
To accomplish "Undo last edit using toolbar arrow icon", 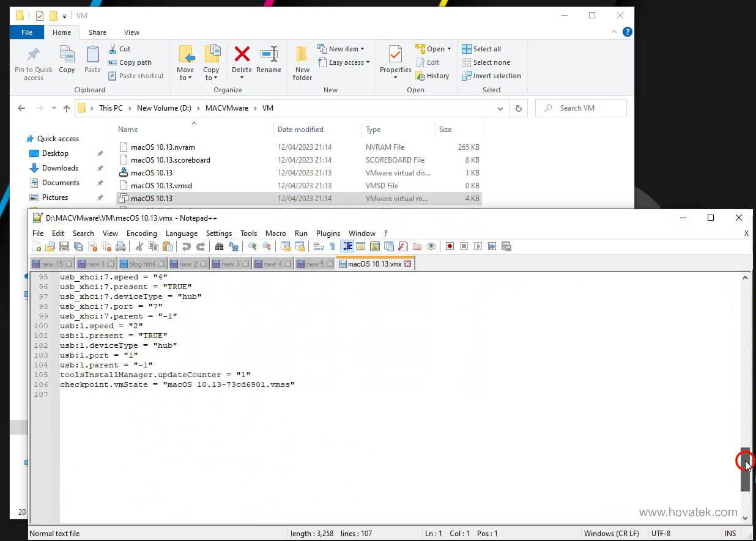I will [187, 246].
